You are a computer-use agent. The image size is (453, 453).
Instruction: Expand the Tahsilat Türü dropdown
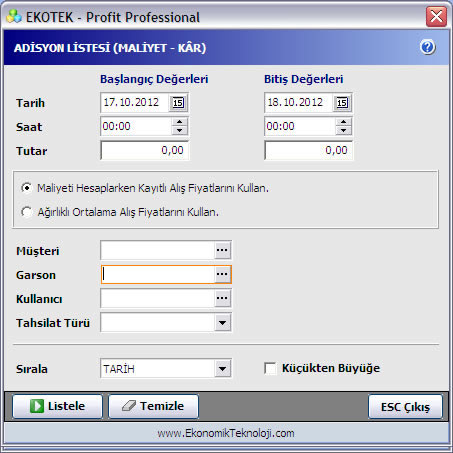222,322
